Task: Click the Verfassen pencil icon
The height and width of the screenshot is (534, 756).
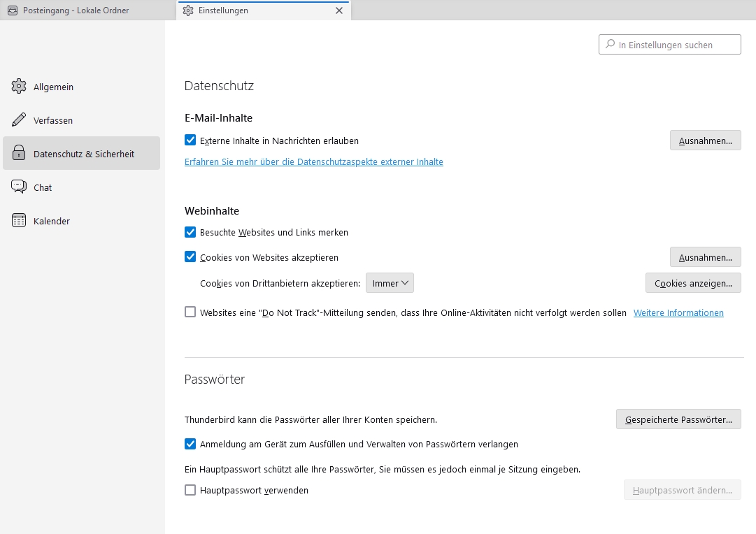Action: click(19, 120)
